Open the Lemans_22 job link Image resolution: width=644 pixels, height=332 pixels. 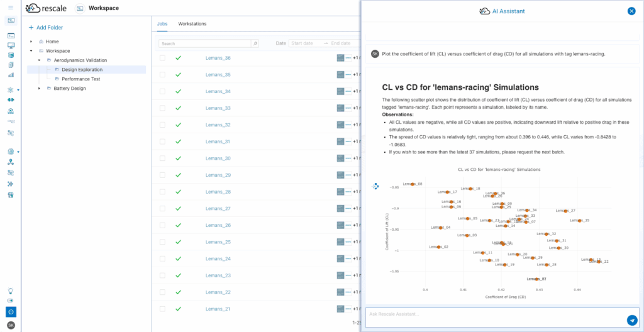tap(218, 292)
